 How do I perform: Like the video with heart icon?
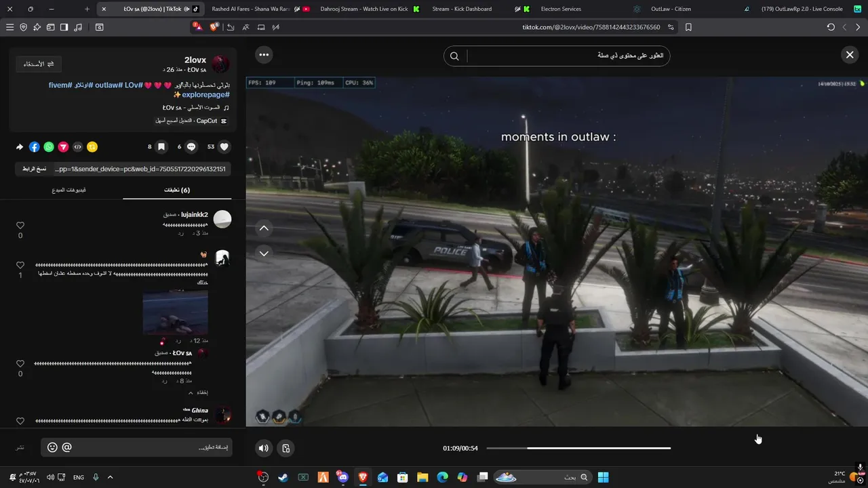[224, 146]
